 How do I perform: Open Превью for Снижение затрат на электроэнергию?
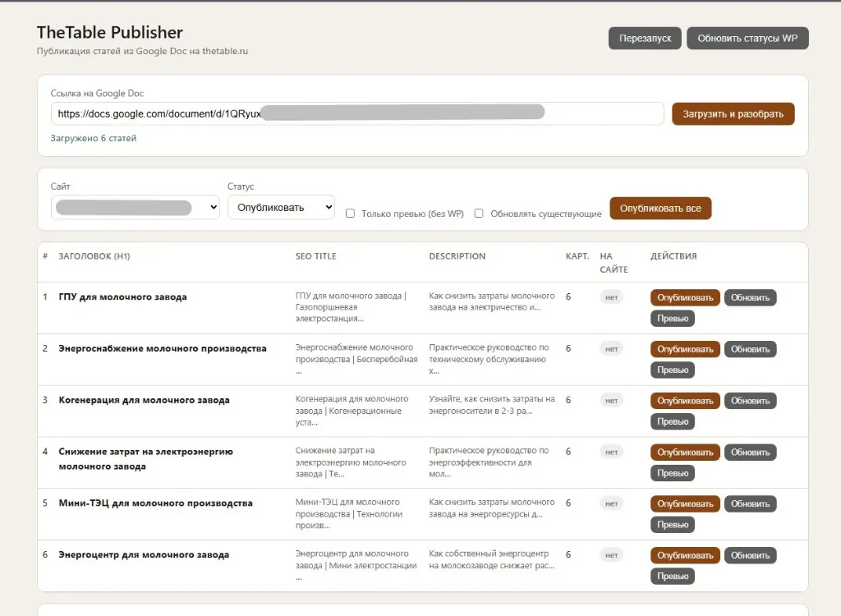coord(673,473)
